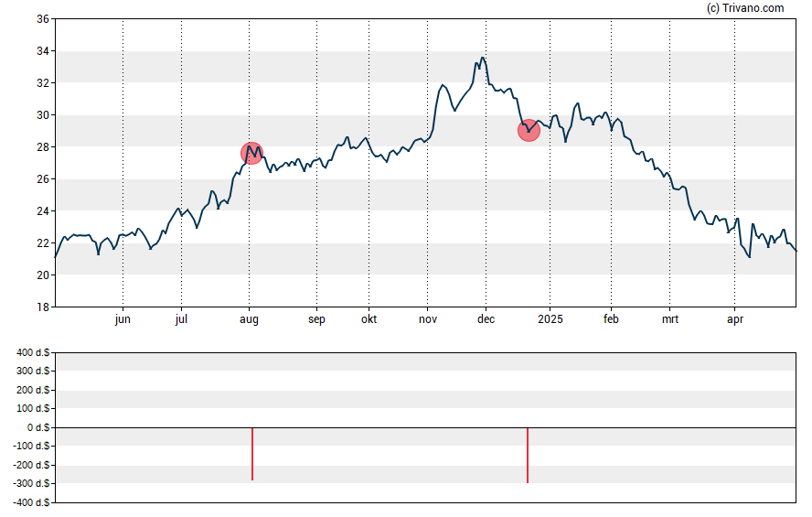Click the red marker circle in late December
Screen dimensions: 812x517
529,130
